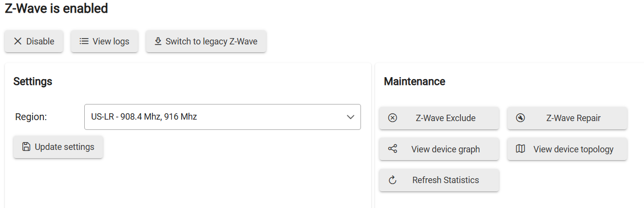This screenshot has width=644, height=208.
Task: Open the US-LR 908.4 Mhz region selector
Action: click(x=214, y=117)
